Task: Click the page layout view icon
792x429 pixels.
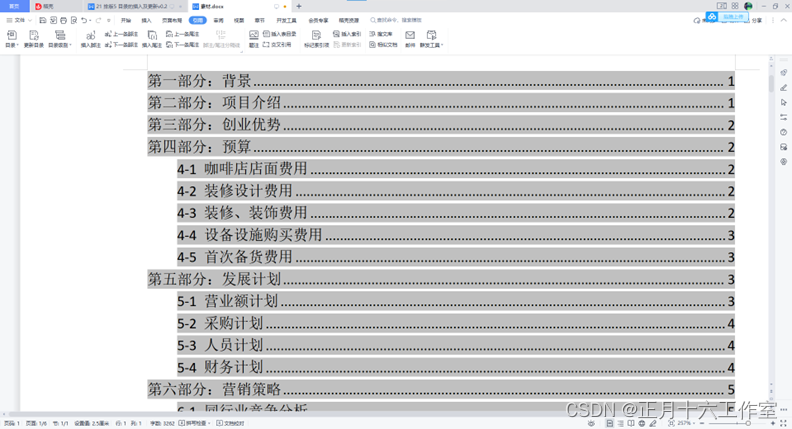Action: [610, 423]
